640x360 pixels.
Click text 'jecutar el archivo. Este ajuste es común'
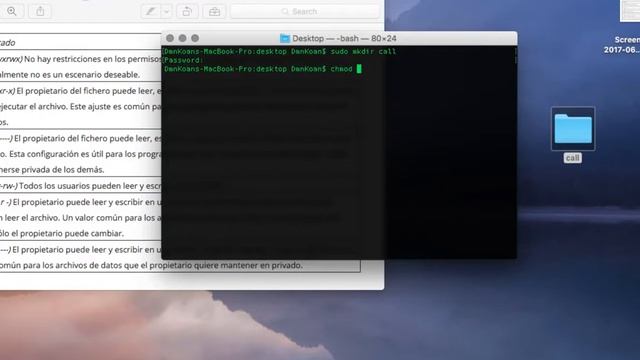(75, 107)
